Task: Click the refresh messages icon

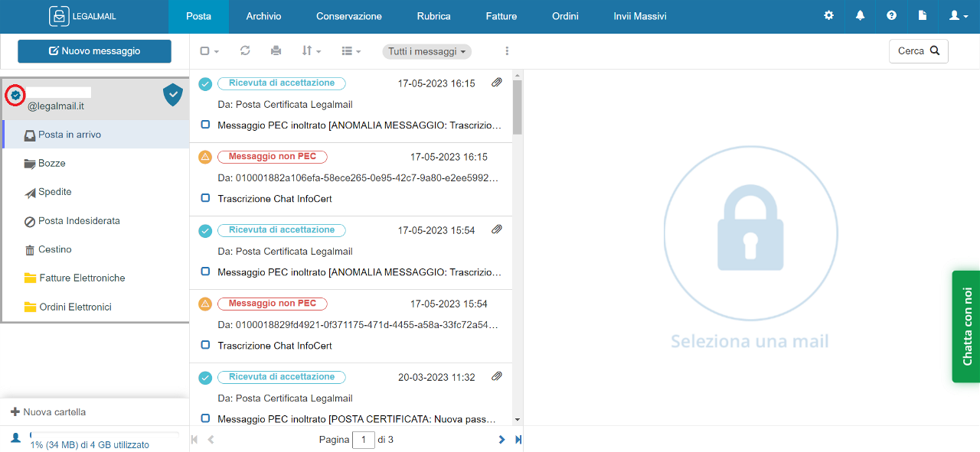Action: coord(245,50)
